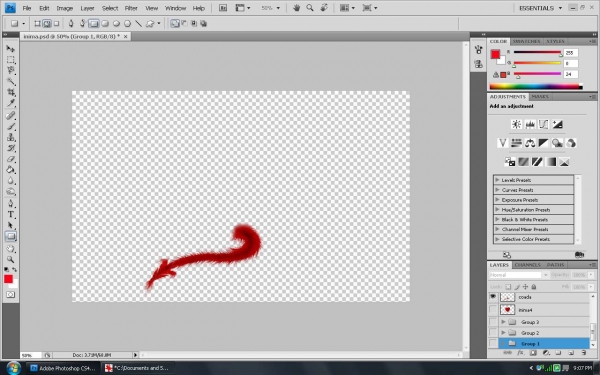Toggle lock all
The image size is (600, 375).
click(x=534, y=287)
